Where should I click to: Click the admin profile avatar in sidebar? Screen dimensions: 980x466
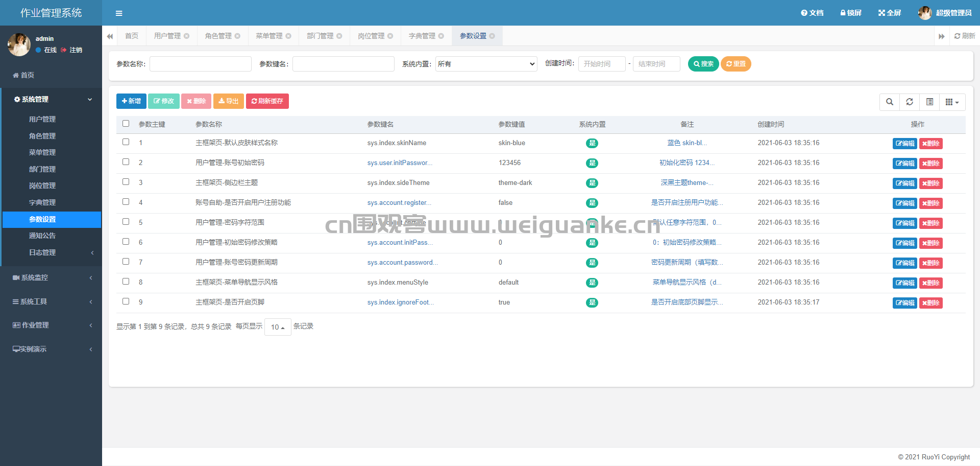(19, 44)
